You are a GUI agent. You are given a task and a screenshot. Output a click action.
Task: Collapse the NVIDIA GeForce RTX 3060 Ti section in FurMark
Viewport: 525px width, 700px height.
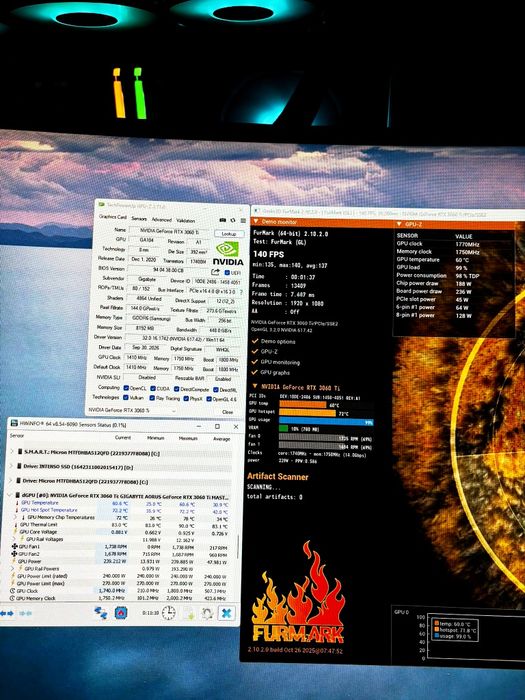click(x=255, y=386)
